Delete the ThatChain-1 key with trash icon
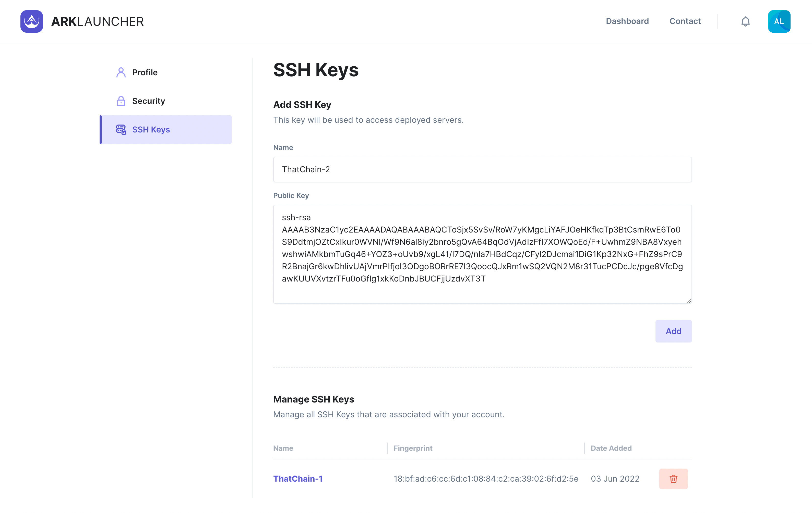Image resolution: width=812 pixels, height=513 pixels. coord(673,479)
